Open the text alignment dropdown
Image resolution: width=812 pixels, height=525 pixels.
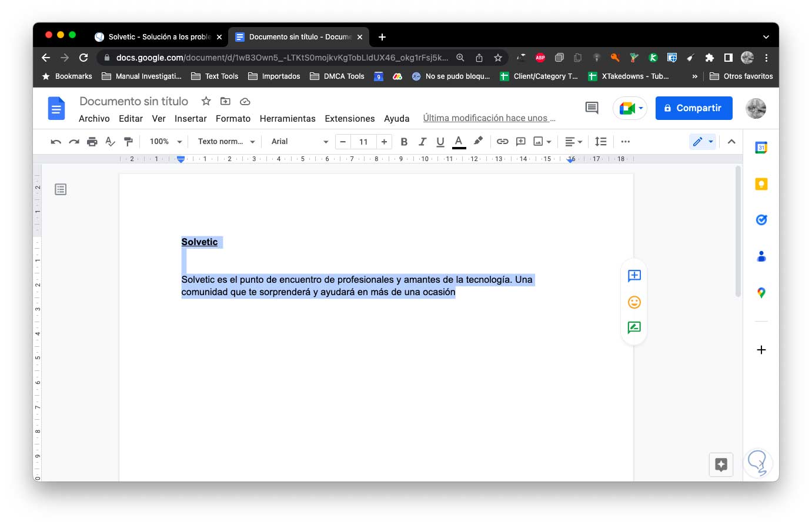tap(573, 142)
